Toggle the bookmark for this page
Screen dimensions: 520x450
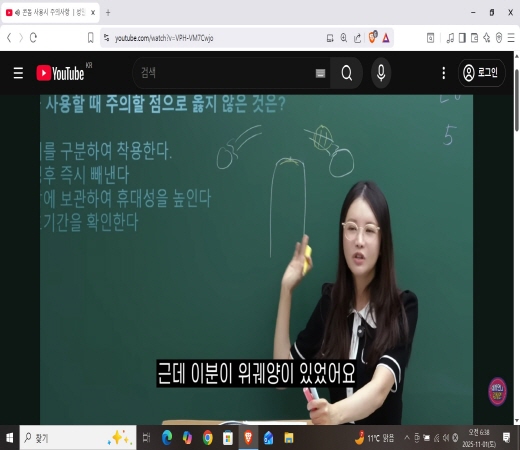pos(90,38)
